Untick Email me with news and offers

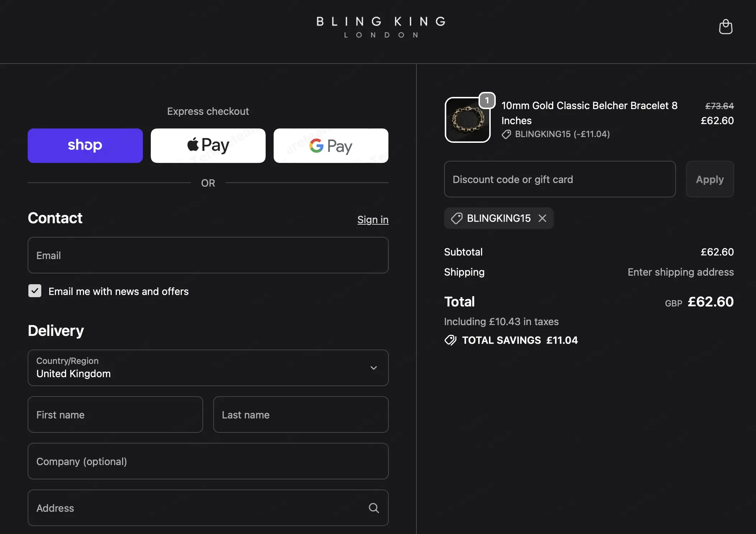point(35,291)
